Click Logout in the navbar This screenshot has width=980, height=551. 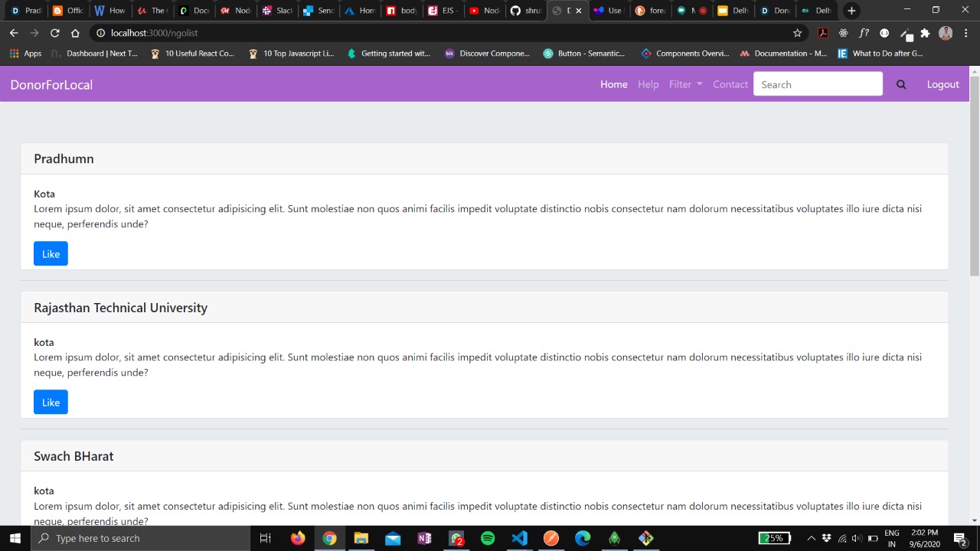pyautogui.click(x=942, y=84)
